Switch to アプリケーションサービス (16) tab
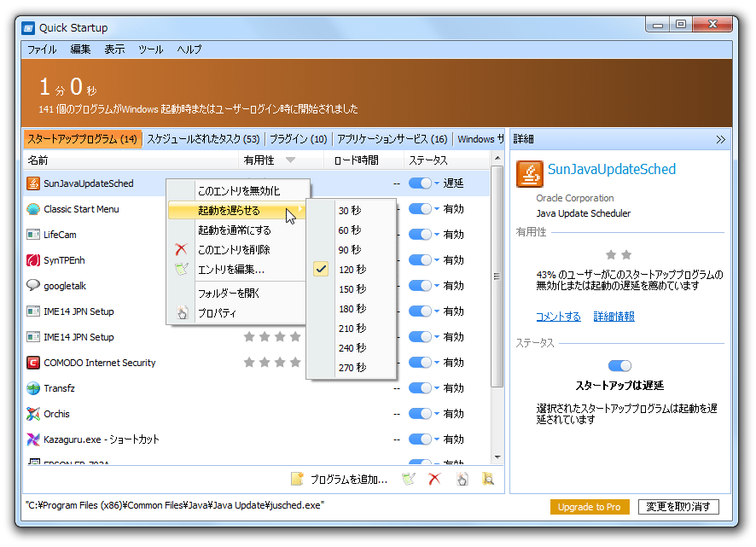 [392, 139]
